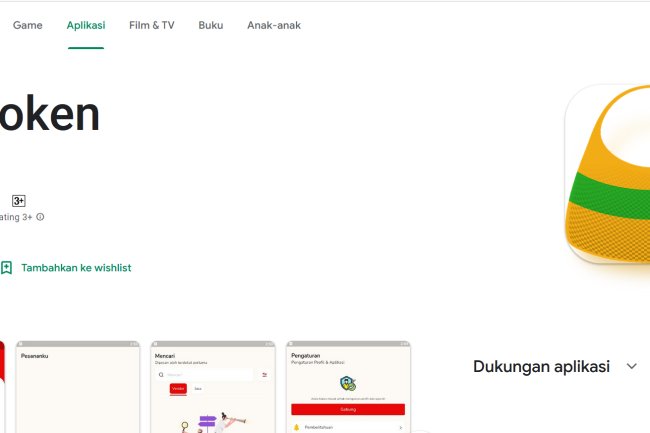Open the Pesananku screenshot thumbnail

(78, 388)
